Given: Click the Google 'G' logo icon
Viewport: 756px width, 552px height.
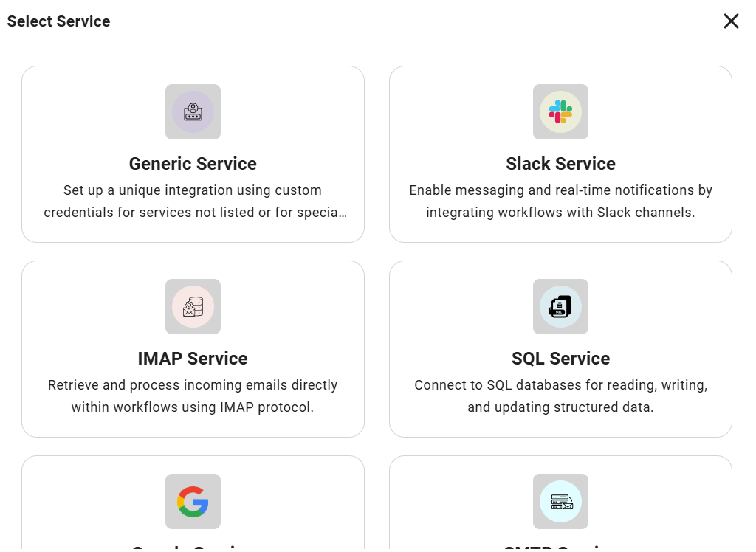Looking at the screenshot, I should tap(193, 502).
